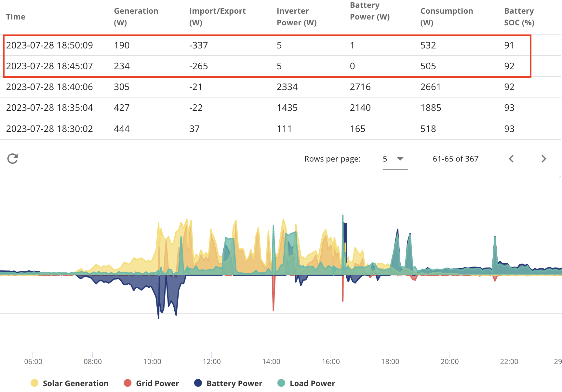Click battery power value 2140

tap(360, 108)
